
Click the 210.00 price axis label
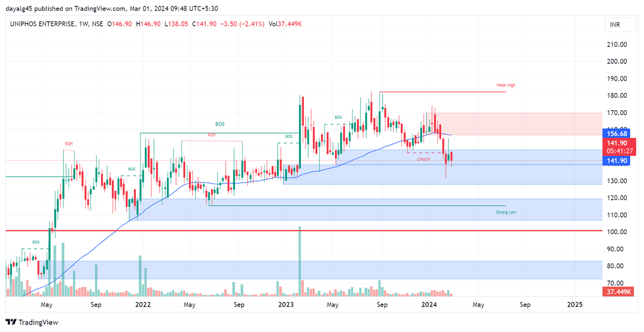click(617, 45)
